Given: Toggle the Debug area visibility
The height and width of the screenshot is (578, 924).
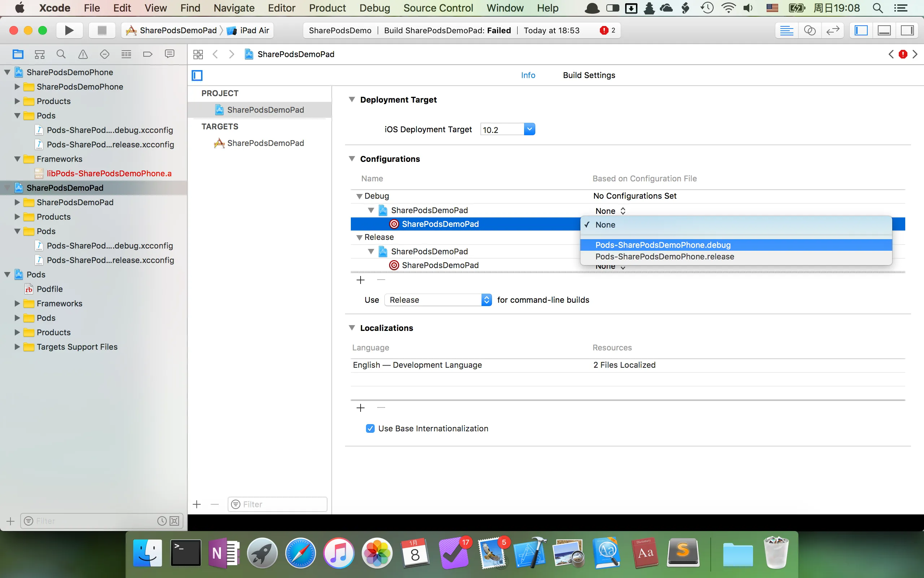Looking at the screenshot, I should click(884, 30).
